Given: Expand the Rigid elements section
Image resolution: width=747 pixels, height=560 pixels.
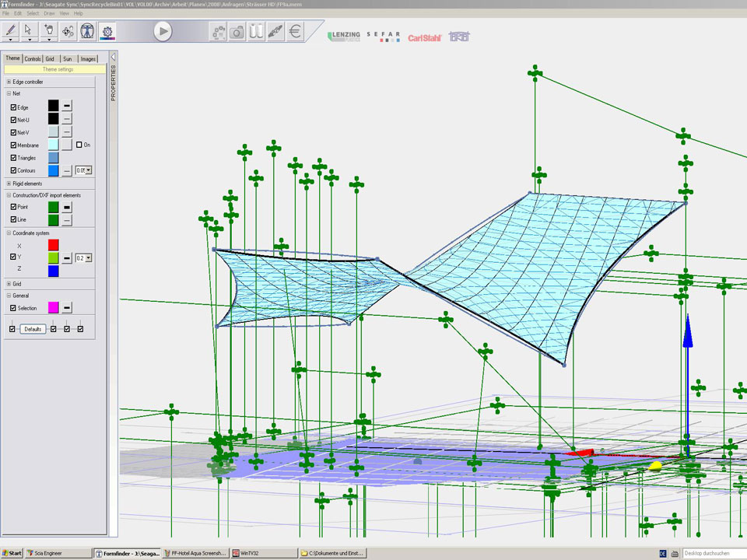Looking at the screenshot, I should coord(9,184).
